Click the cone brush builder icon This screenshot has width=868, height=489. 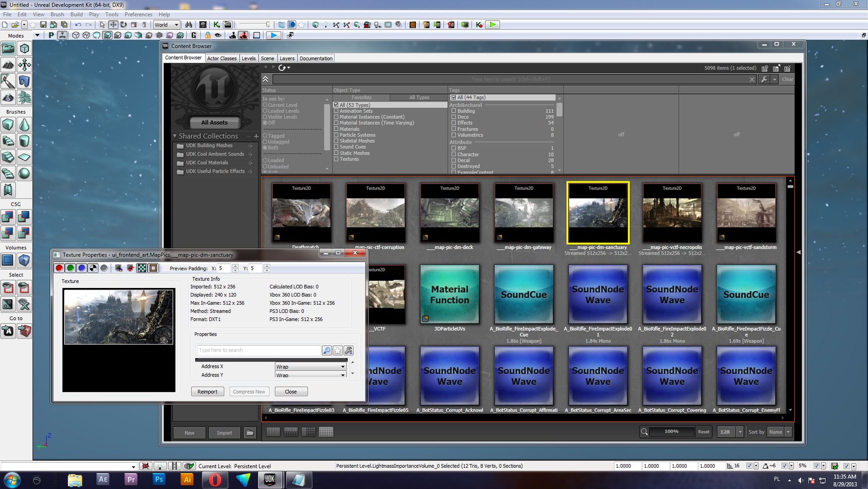[24, 125]
